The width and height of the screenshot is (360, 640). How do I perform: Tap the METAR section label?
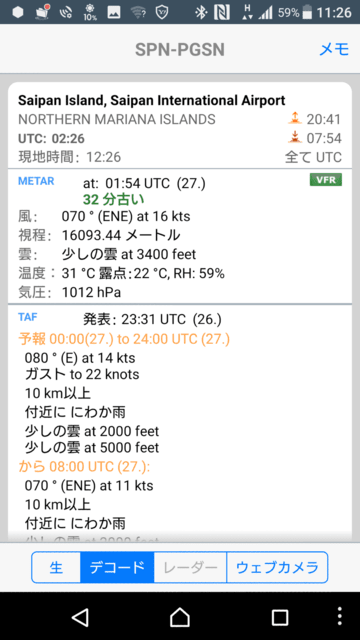click(x=36, y=181)
